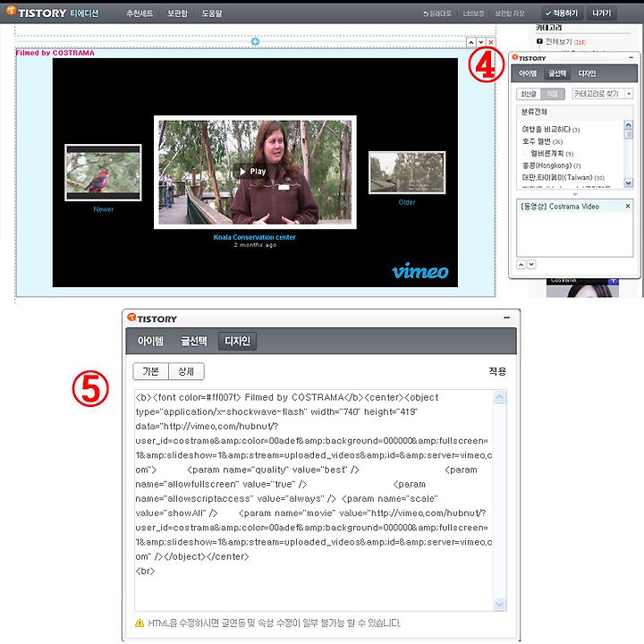Image resolution: width=644 pixels, height=644 pixels.
Task: Switch to 아이템 tab in the HTML code panel
Action: click(150, 341)
